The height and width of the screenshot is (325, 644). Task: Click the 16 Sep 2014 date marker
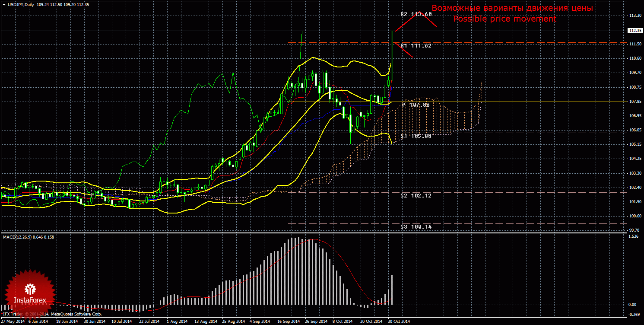[288, 321]
